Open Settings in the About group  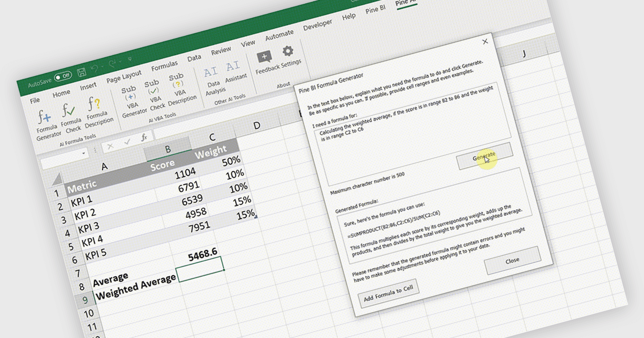[290, 56]
